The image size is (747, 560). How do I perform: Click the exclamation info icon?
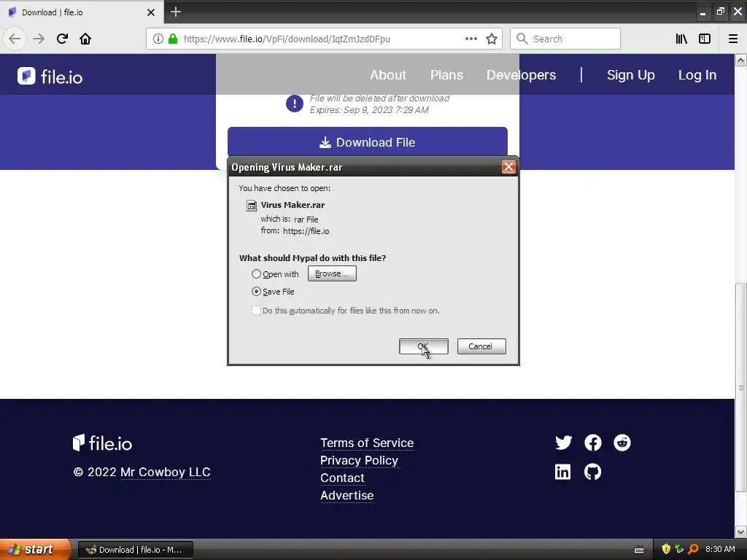click(295, 104)
